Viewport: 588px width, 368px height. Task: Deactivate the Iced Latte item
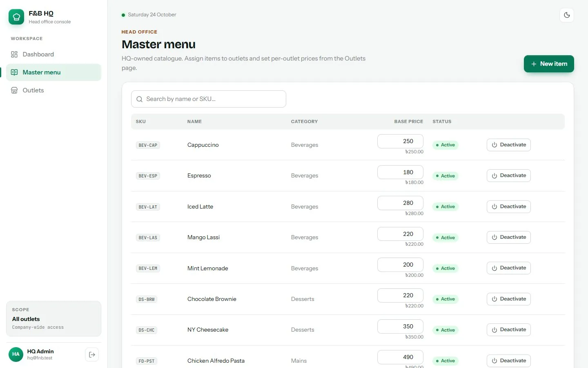tap(508, 206)
